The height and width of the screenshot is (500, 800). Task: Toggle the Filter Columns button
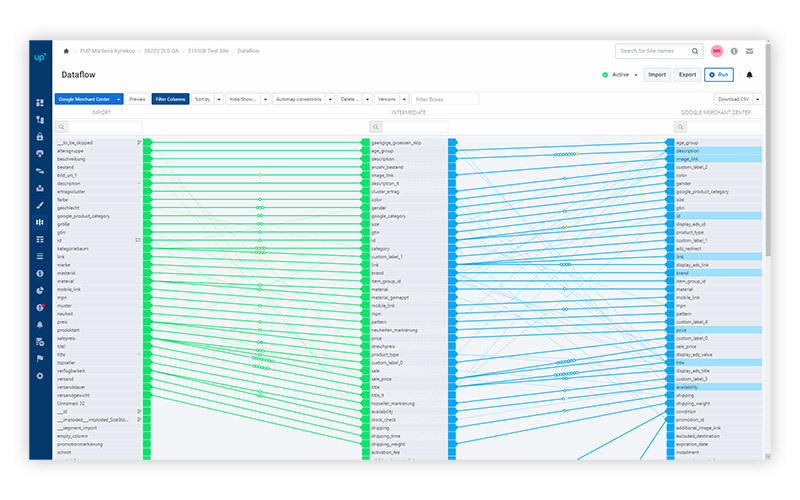[170, 99]
